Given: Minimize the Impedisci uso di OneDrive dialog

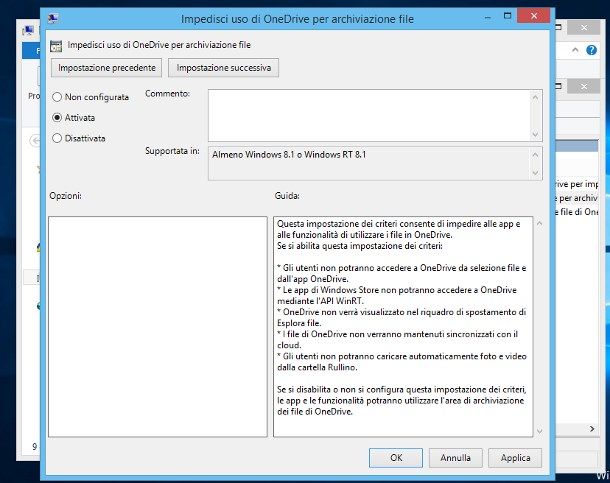Looking at the screenshot, I should click(487, 17).
